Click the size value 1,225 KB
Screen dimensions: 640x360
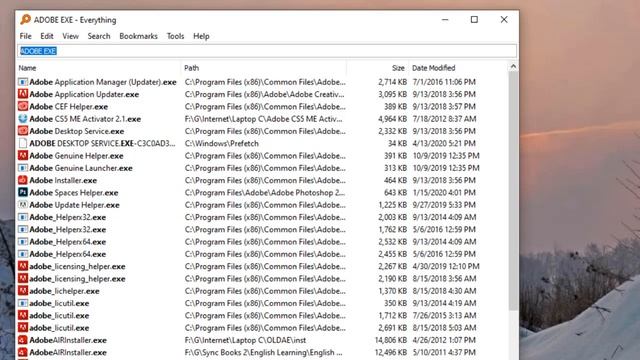click(393, 204)
